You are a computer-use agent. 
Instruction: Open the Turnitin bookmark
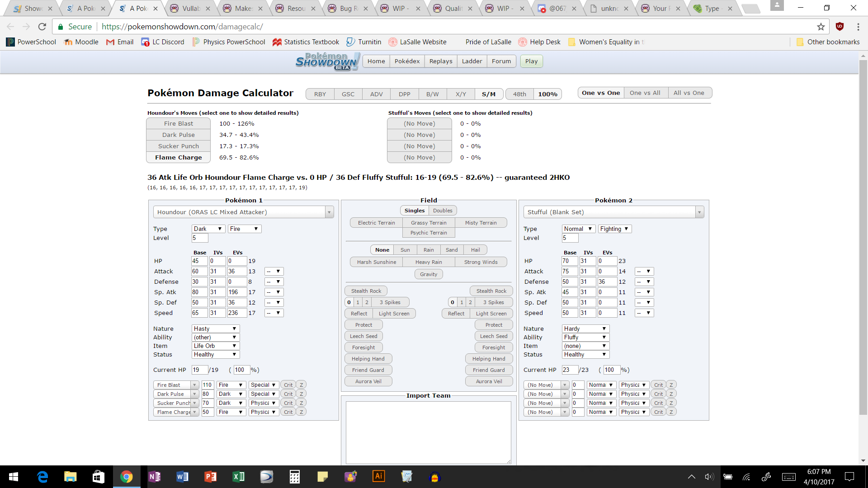(364, 42)
